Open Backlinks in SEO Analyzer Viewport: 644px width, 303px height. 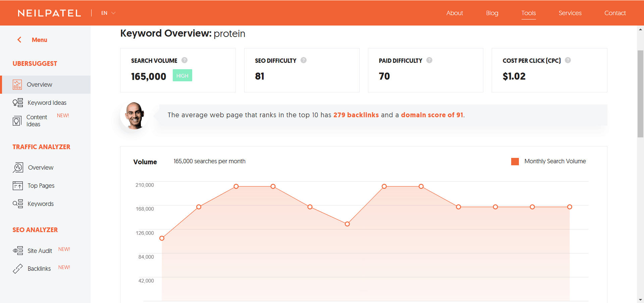point(39,269)
